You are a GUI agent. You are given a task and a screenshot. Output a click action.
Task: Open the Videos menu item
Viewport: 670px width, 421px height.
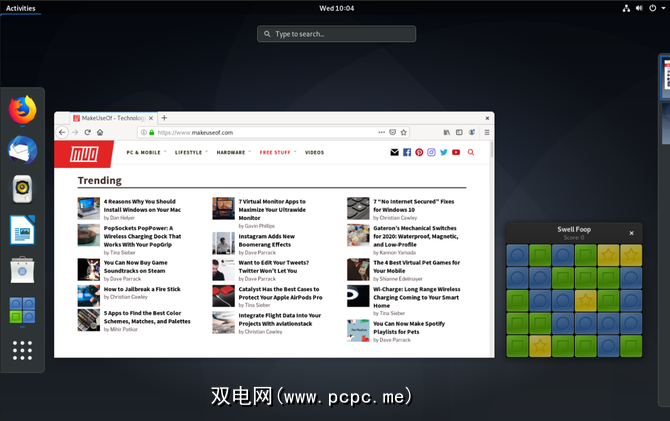(x=314, y=153)
